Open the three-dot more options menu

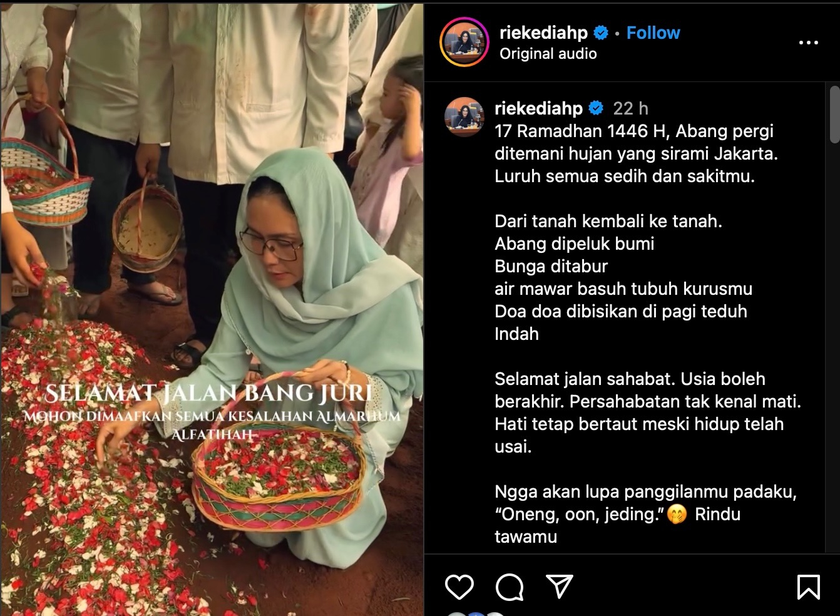(808, 43)
